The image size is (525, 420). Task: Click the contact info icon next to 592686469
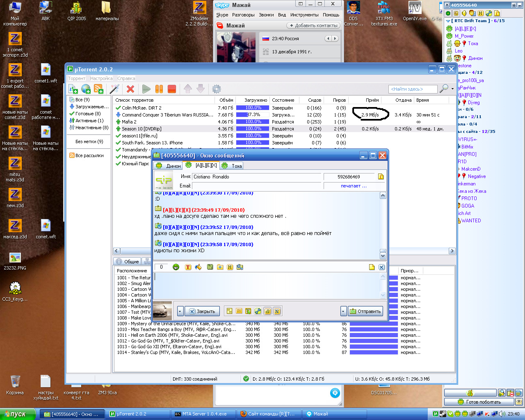click(x=381, y=177)
